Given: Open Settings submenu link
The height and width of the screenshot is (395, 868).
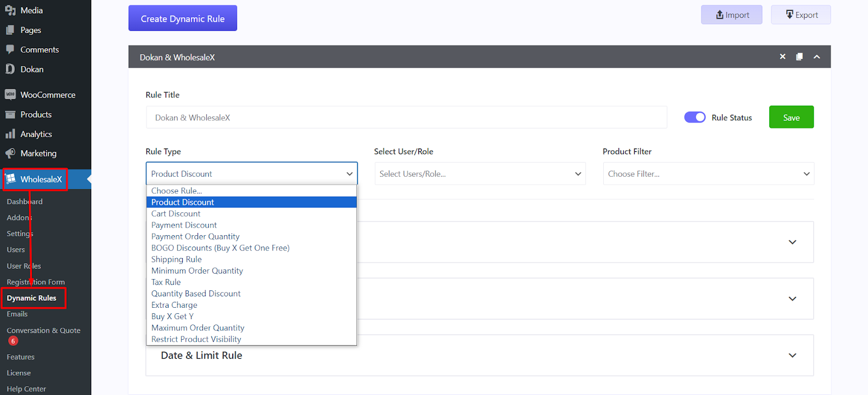Looking at the screenshot, I should (20, 234).
